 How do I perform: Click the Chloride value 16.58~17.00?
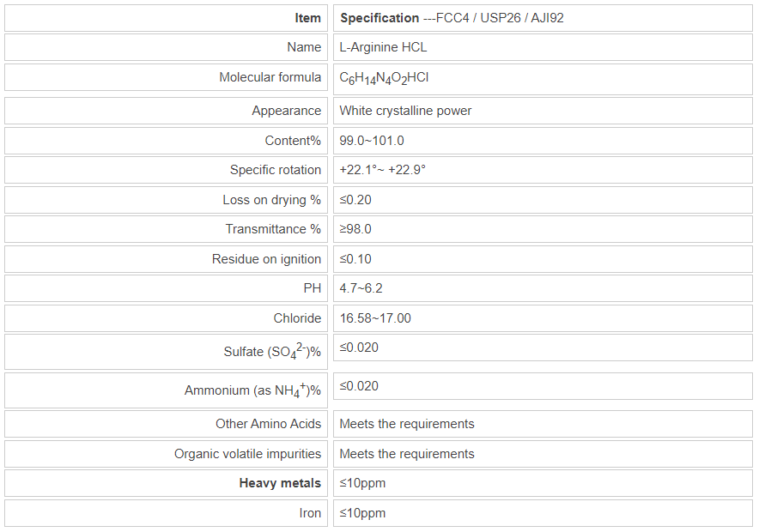(x=375, y=318)
